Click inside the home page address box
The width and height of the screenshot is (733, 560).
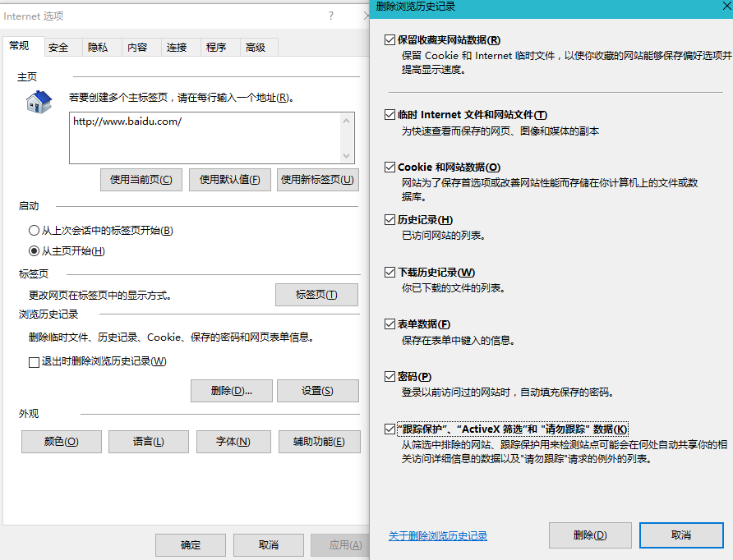pos(210,137)
